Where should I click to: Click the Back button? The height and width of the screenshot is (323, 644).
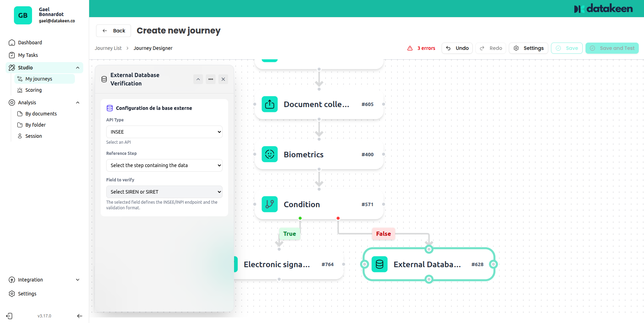tap(114, 31)
